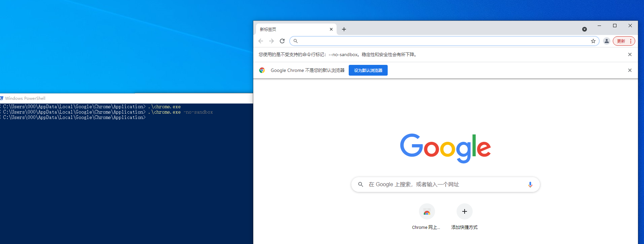The width and height of the screenshot is (644, 244).
Task: Click the no-sandbox warning message text
Action: pyautogui.click(x=338, y=54)
